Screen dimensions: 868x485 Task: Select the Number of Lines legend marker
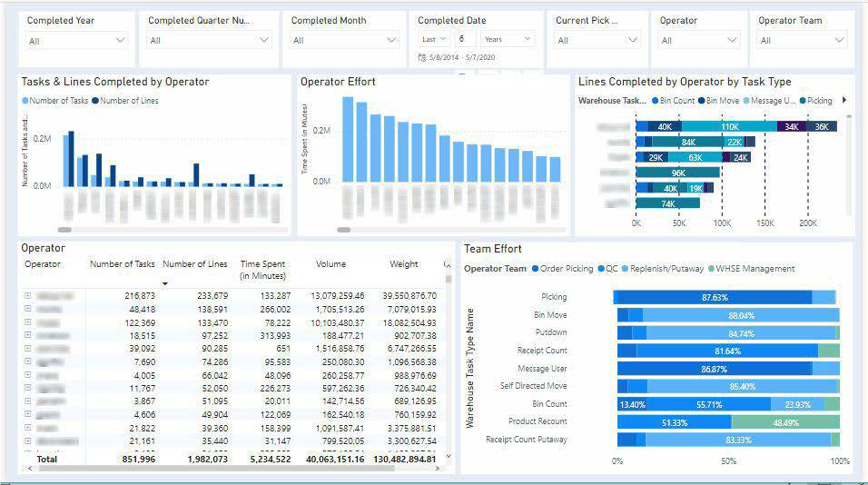pyautogui.click(x=95, y=101)
